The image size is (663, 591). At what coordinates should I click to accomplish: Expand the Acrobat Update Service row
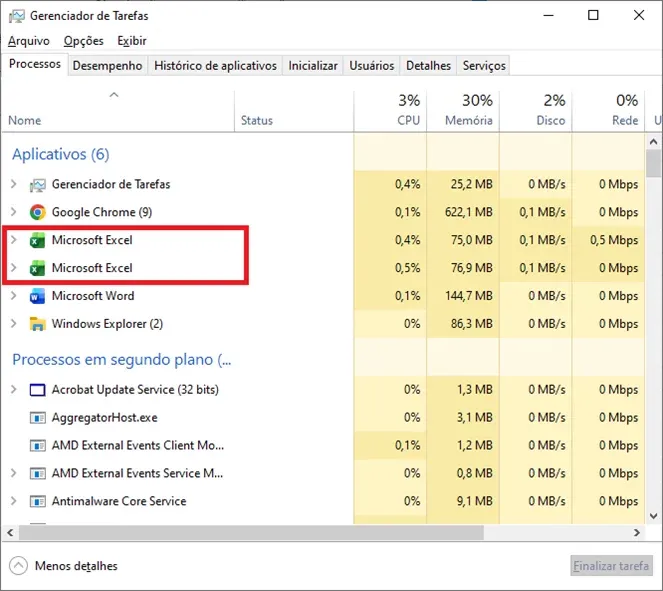[14, 389]
